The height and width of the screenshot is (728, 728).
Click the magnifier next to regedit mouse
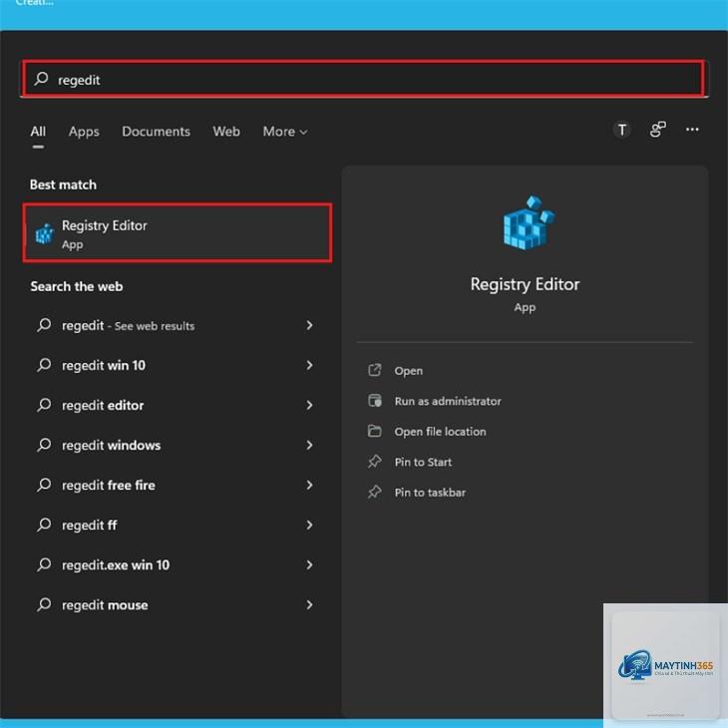click(x=44, y=604)
